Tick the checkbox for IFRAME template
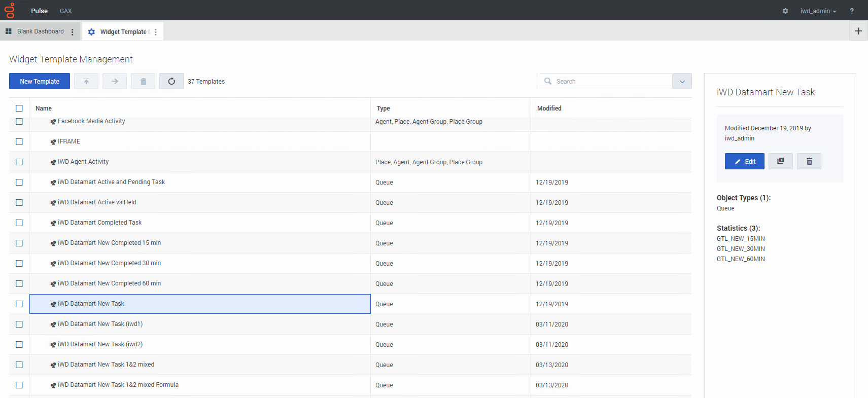This screenshot has width=868, height=398. click(x=19, y=141)
